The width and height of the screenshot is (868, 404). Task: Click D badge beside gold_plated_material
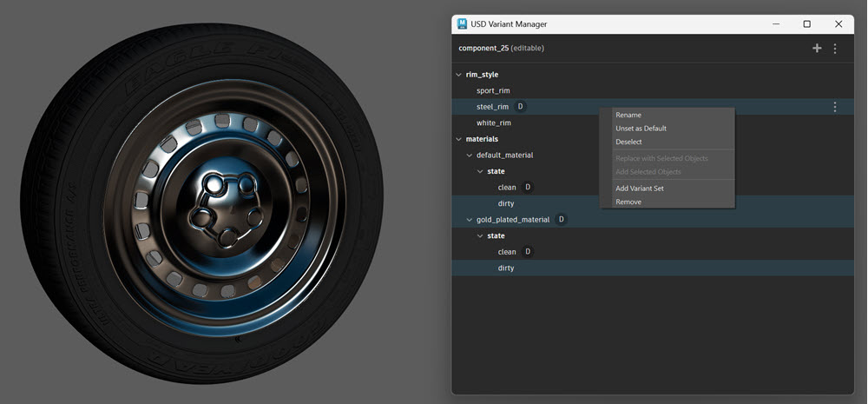[x=561, y=220]
